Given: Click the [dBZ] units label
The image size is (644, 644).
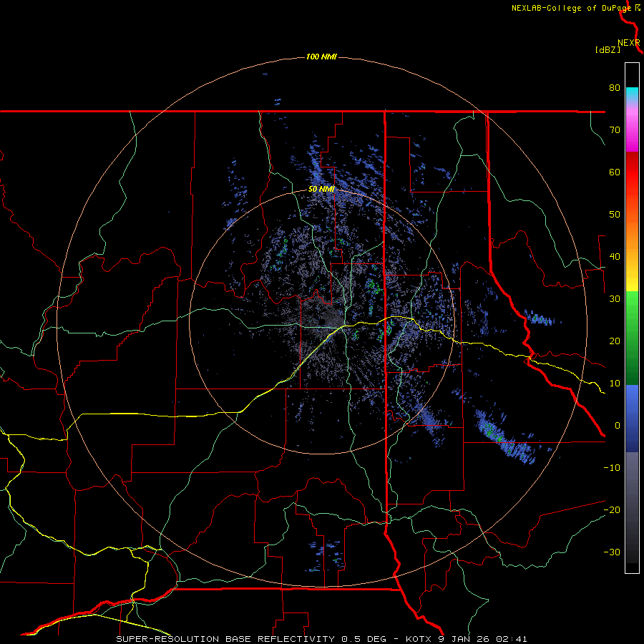Looking at the screenshot, I should click(x=608, y=50).
